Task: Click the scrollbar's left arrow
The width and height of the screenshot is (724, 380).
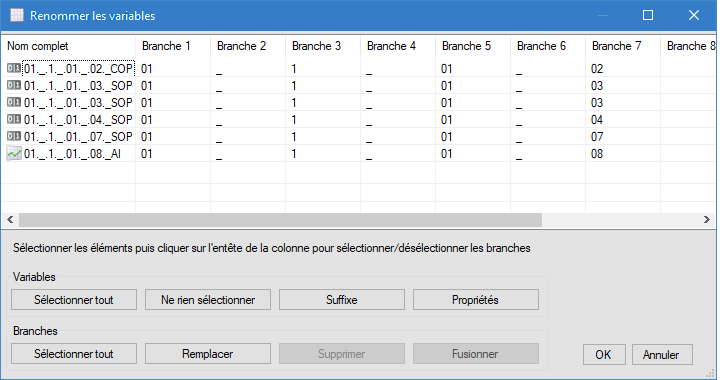Action: pos(10,220)
